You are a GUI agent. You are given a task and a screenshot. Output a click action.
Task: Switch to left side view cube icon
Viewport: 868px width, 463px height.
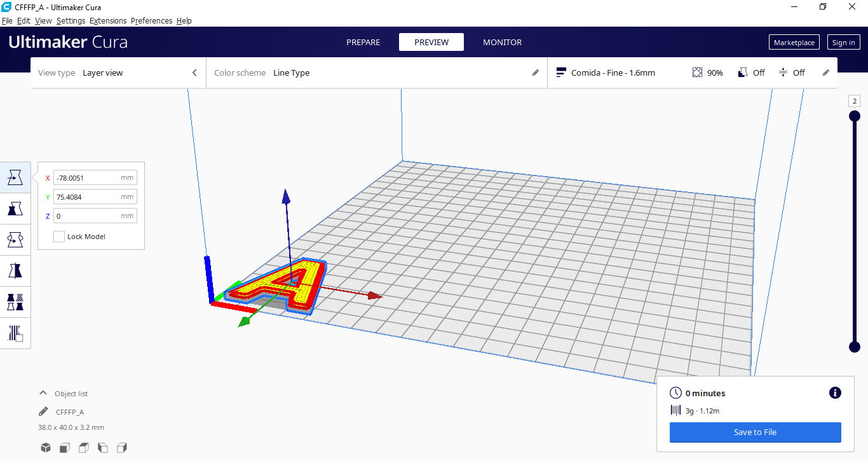(x=103, y=448)
